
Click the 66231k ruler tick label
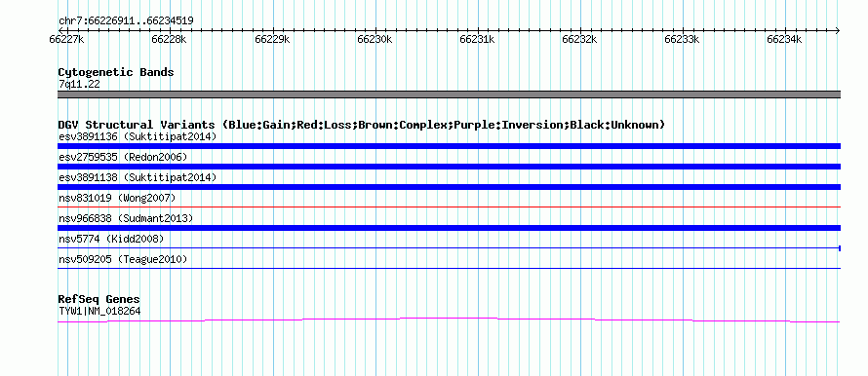pos(477,39)
